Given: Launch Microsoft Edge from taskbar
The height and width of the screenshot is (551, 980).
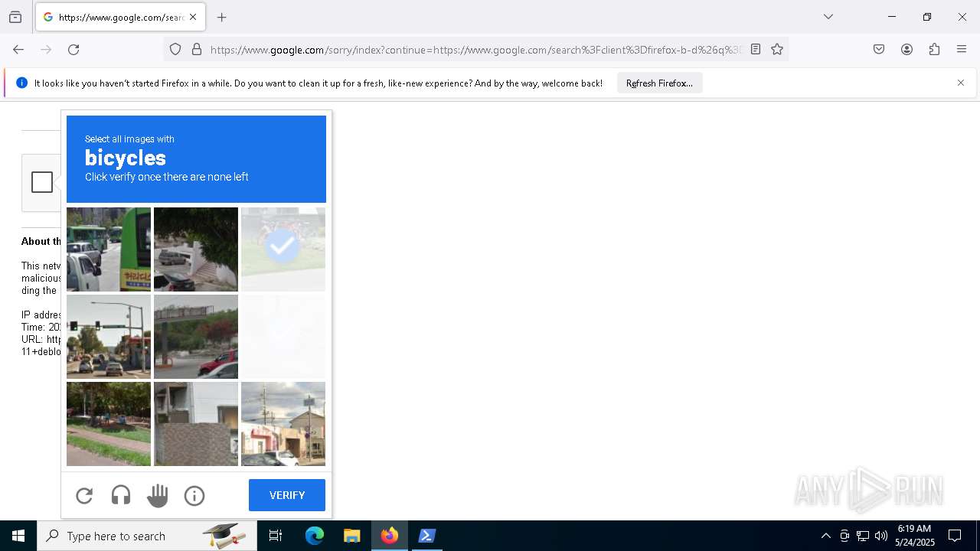Looking at the screenshot, I should coord(315,536).
